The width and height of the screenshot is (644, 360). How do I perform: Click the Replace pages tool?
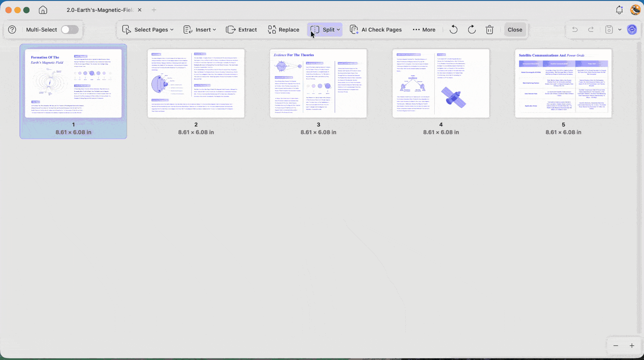[x=284, y=30]
